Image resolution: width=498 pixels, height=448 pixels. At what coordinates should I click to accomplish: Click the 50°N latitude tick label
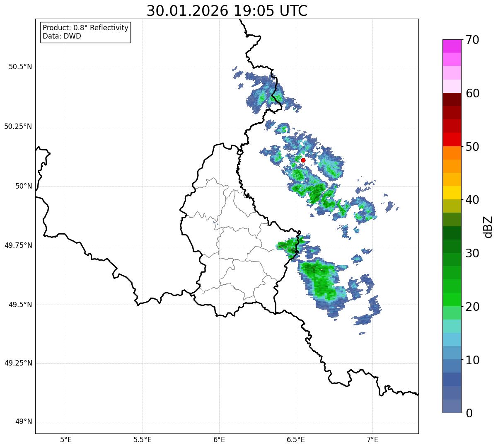click(x=24, y=186)
